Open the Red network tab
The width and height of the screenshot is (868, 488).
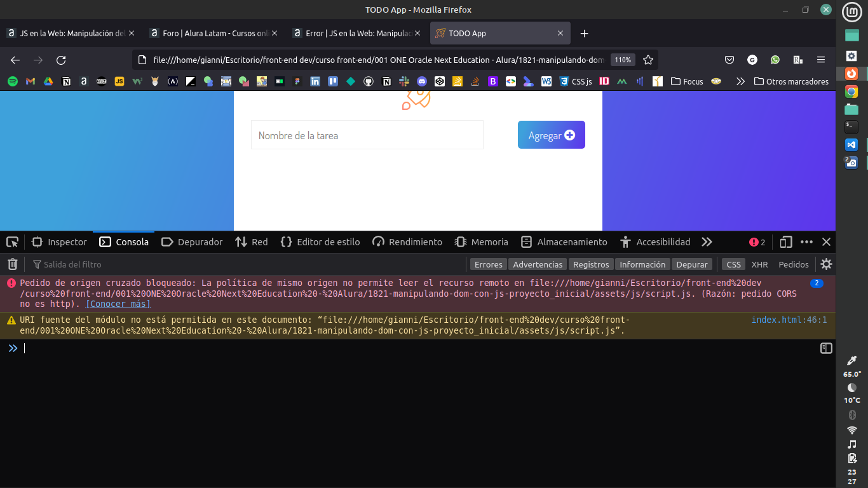[x=251, y=242]
